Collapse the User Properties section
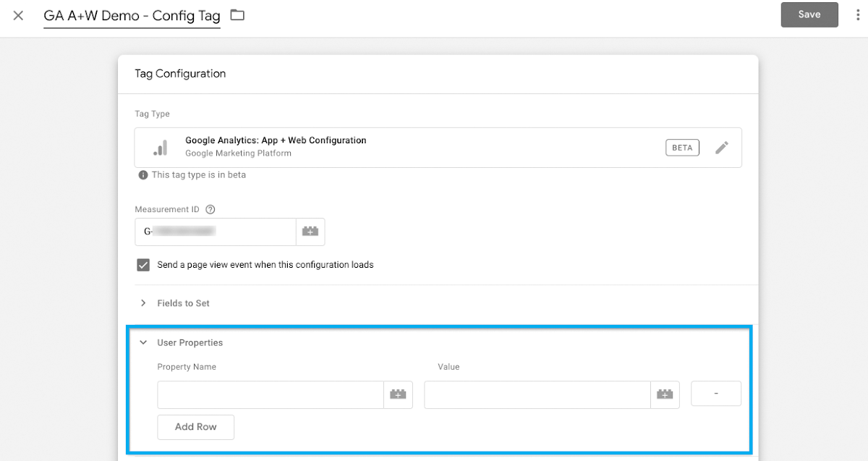Screen dimensions: 868x461 click(x=143, y=343)
